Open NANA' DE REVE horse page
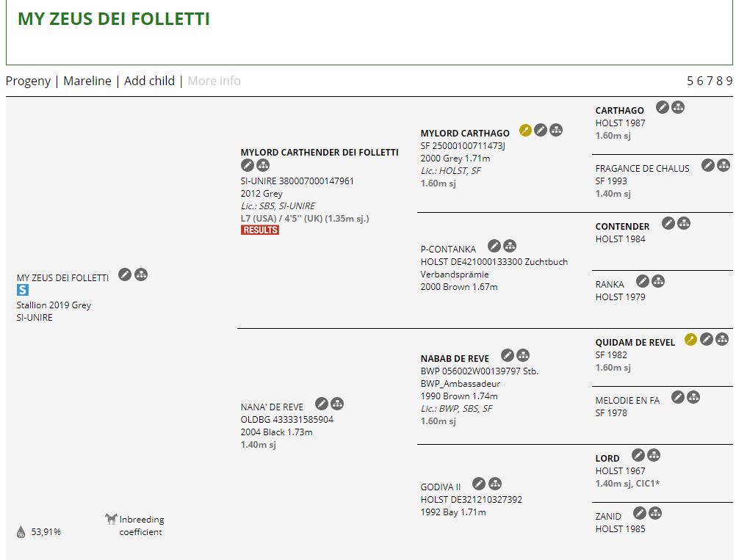 point(272,407)
